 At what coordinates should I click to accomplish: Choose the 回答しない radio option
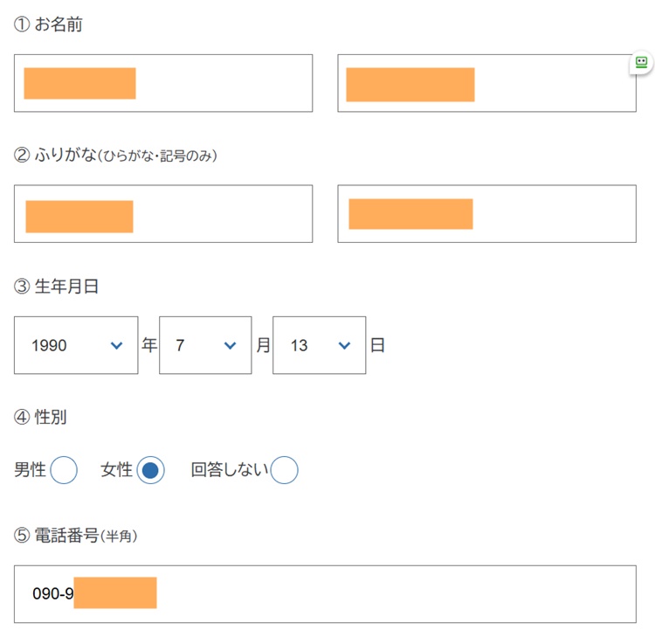pyautogui.click(x=284, y=470)
